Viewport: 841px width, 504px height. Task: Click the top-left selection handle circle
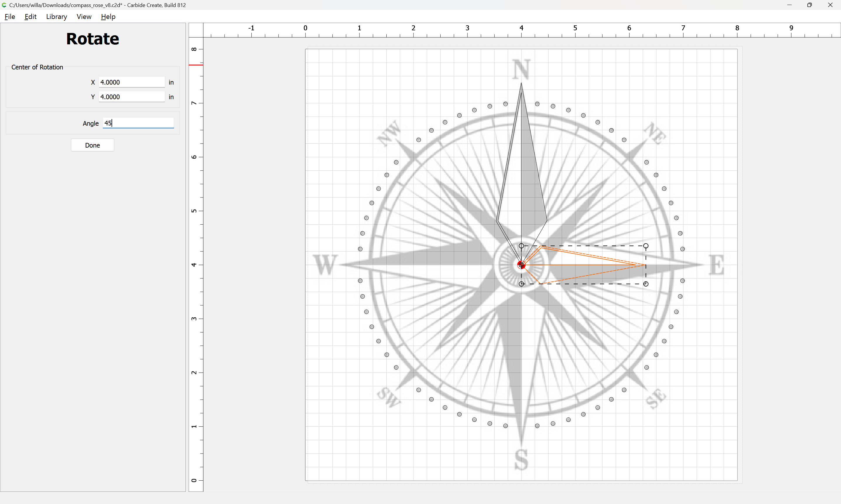coord(521,246)
